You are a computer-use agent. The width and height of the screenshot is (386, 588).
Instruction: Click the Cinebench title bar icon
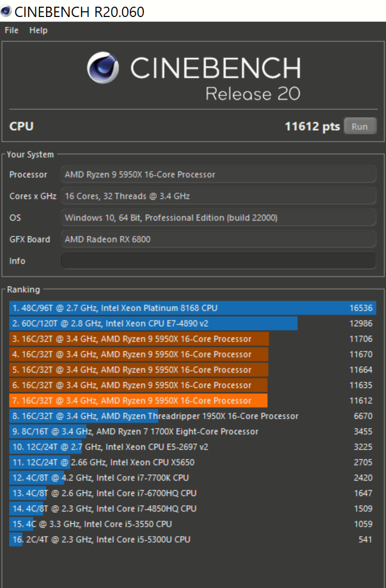point(6,11)
